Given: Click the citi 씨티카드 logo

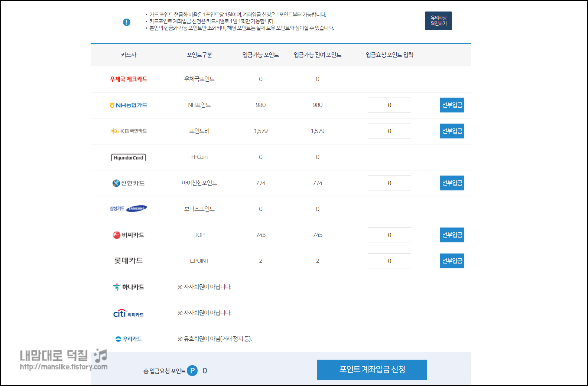Looking at the screenshot, I should [129, 313].
